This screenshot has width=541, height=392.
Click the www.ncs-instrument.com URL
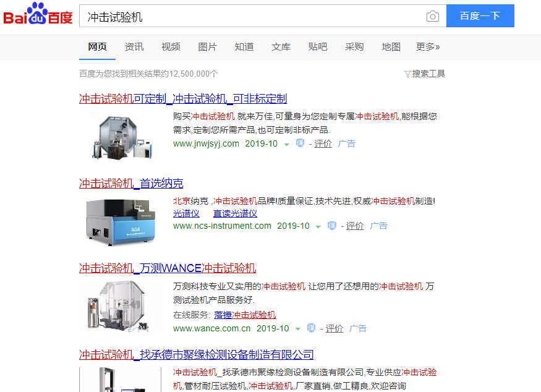click(x=222, y=226)
